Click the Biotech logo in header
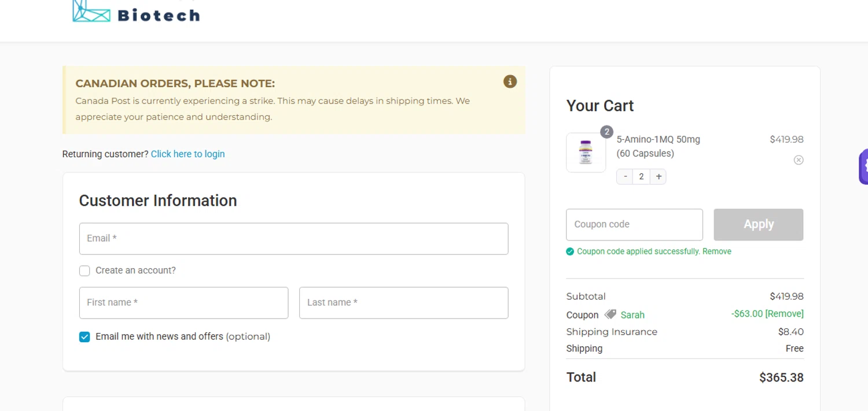 [x=136, y=12]
